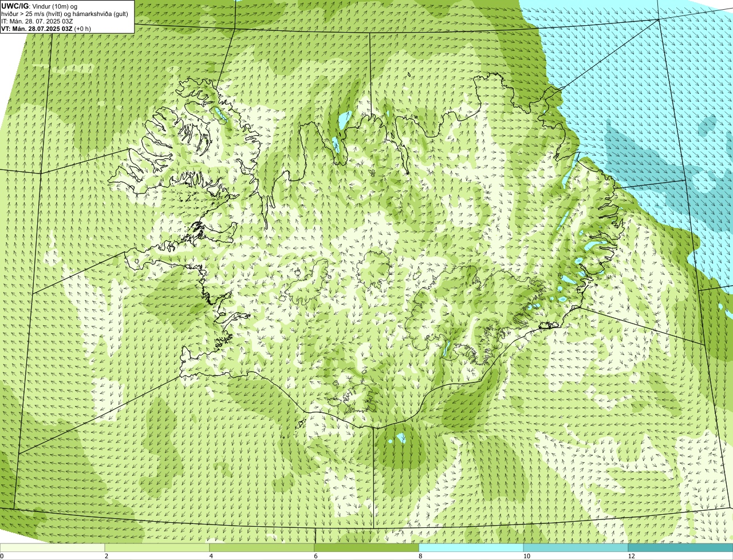Viewport: 733px width, 560px height.
Task: Click the scale label "2"
Action: (106, 556)
